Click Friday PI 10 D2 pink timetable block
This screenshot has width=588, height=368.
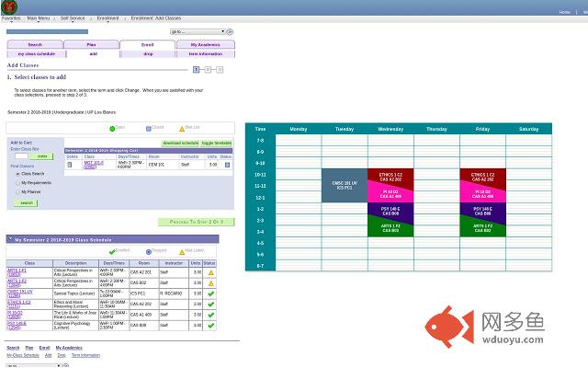(x=482, y=194)
